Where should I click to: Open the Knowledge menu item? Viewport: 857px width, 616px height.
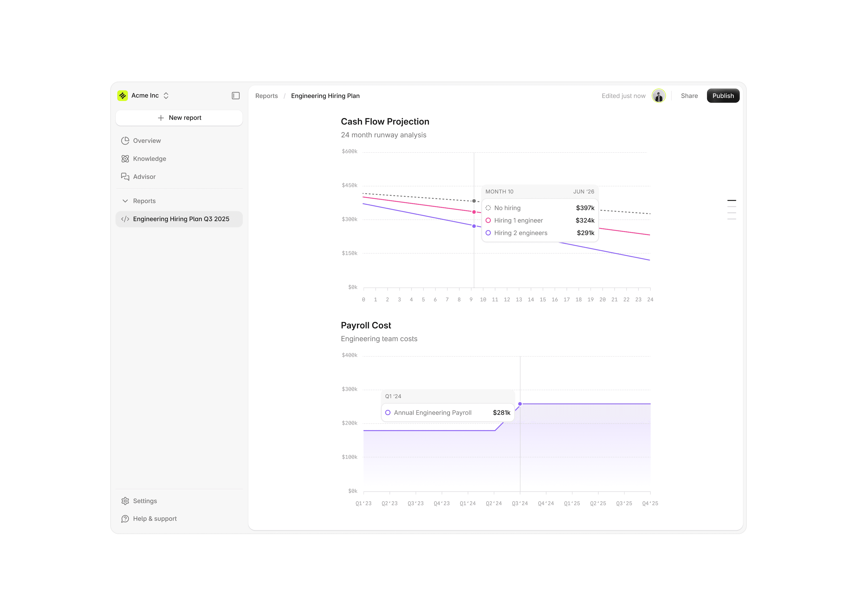click(x=149, y=159)
